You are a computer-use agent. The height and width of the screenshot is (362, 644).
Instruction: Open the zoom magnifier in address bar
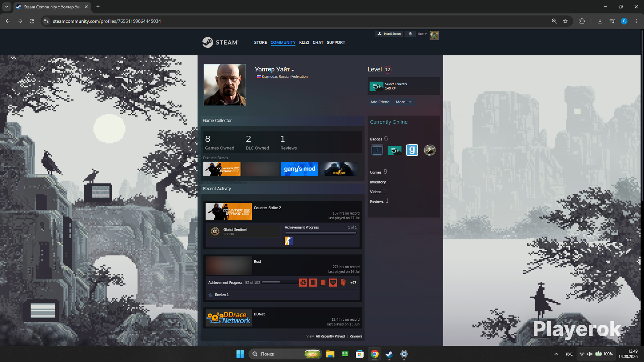tap(554, 21)
